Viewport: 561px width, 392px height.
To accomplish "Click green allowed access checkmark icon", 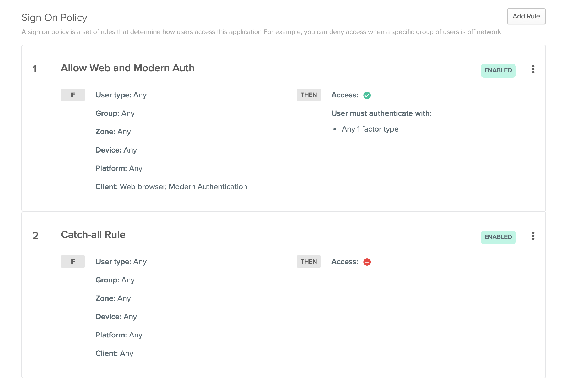I will pyautogui.click(x=367, y=95).
